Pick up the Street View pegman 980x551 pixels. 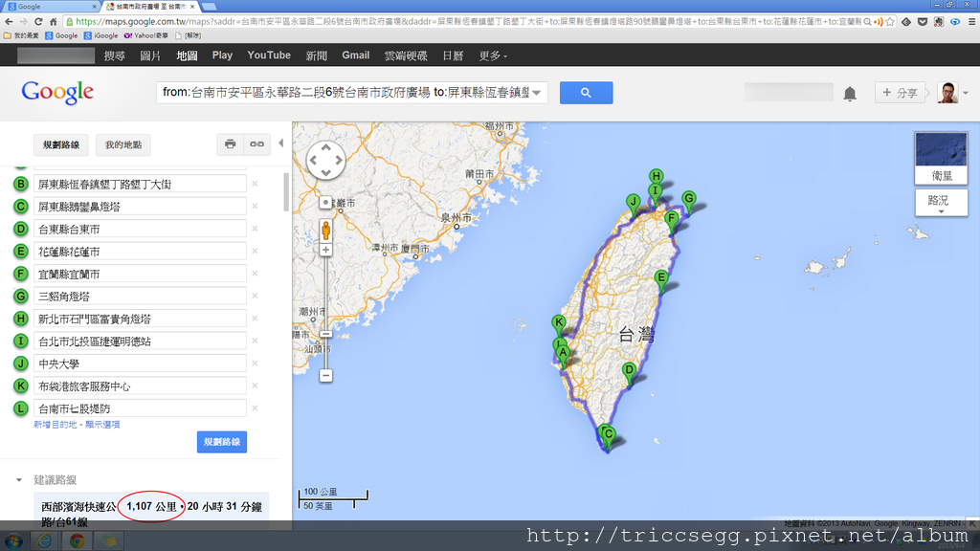pyautogui.click(x=325, y=230)
